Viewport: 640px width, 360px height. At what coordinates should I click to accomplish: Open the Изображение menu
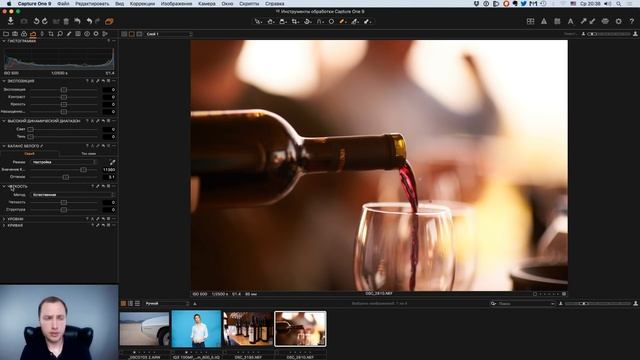[x=176, y=4]
